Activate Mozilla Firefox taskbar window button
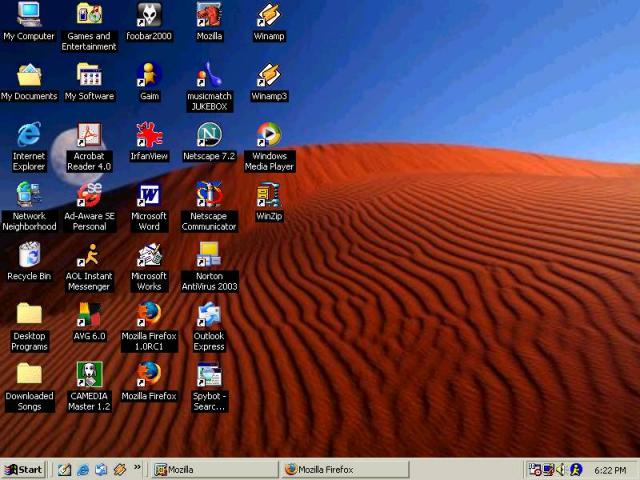Screen dimensions: 640x480 tap(344, 470)
